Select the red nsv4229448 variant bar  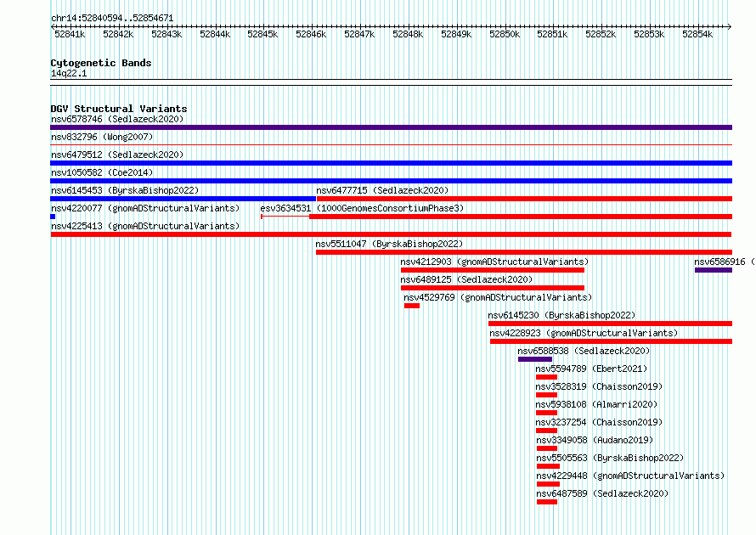point(548,484)
